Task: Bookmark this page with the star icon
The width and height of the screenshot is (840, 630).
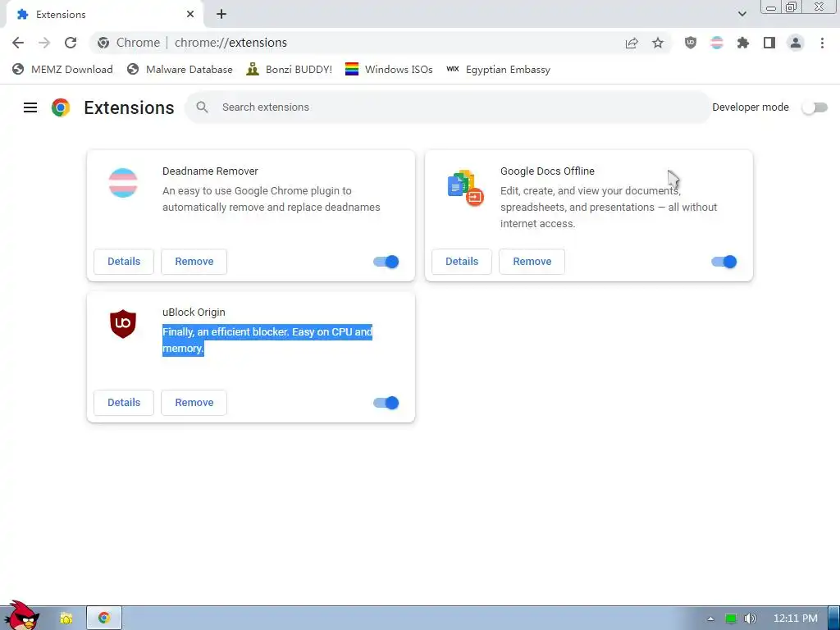Action: click(658, 43)
